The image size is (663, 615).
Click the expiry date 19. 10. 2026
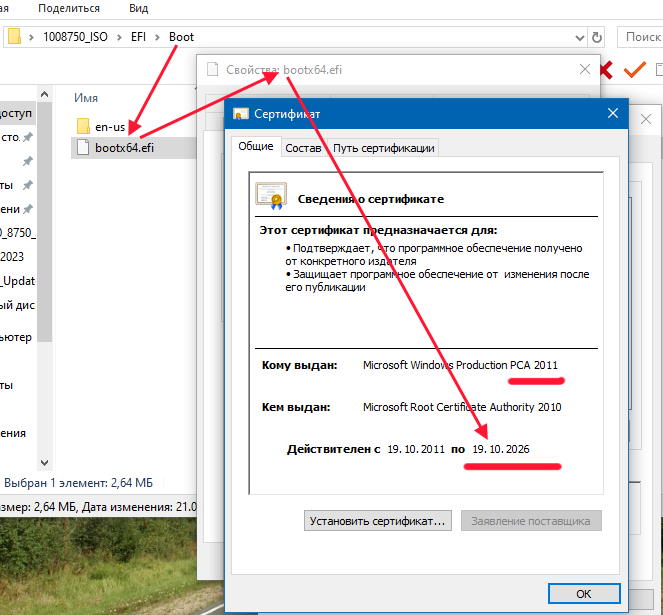501,449
